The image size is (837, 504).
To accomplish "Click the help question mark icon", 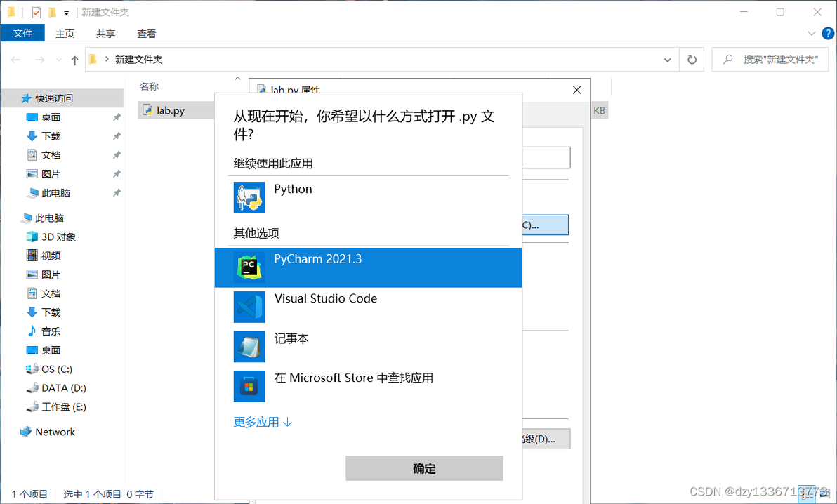I will tap(827, 33).
